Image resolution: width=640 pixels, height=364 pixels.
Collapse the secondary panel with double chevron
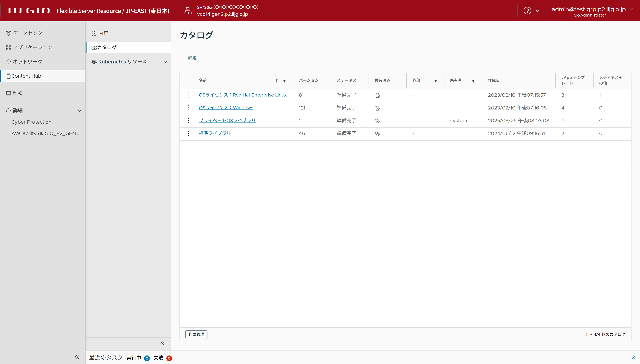click(162, 343)
